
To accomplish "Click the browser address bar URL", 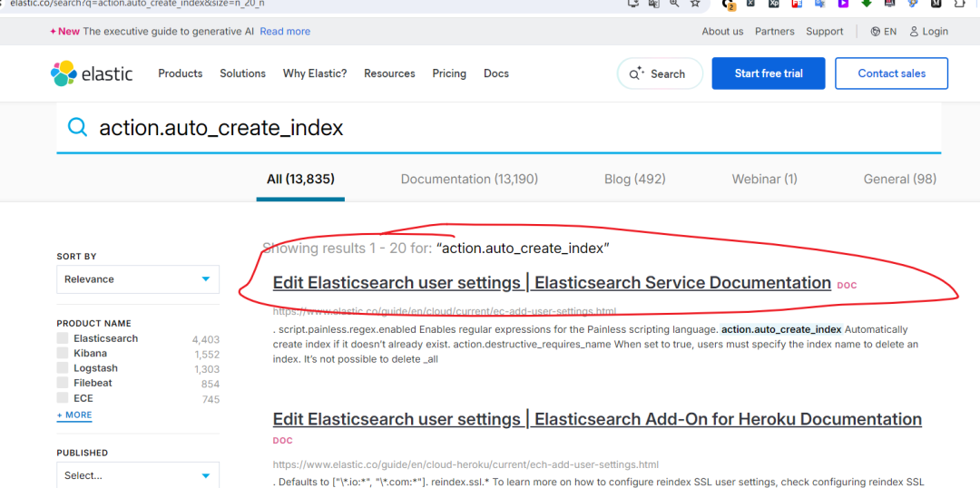I will [137, 3].
